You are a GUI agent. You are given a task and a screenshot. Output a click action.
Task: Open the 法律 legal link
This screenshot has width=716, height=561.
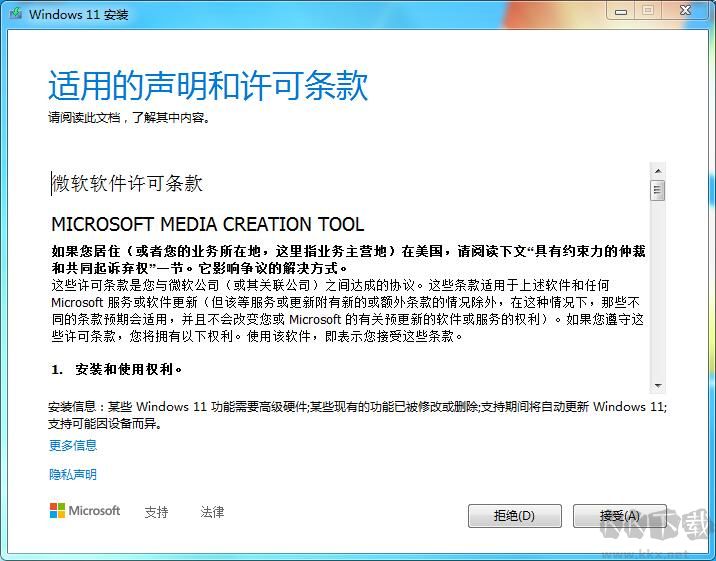click(x=212, y=512)
